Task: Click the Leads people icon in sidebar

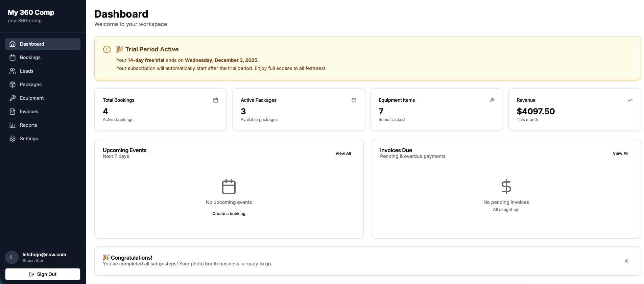Action: coord(13,71)
